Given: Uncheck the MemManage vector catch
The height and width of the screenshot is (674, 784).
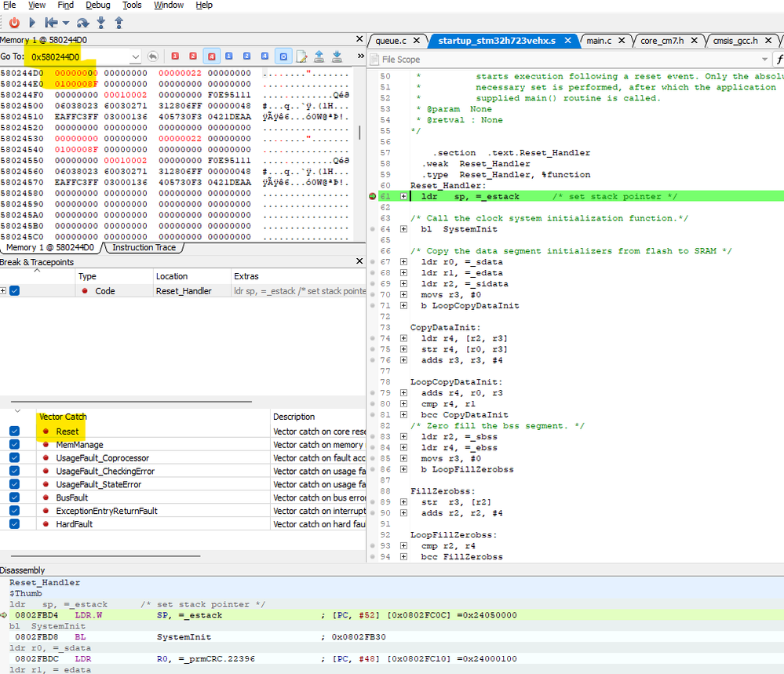Looking at the screenshot, I should click(x=14, y=445).
